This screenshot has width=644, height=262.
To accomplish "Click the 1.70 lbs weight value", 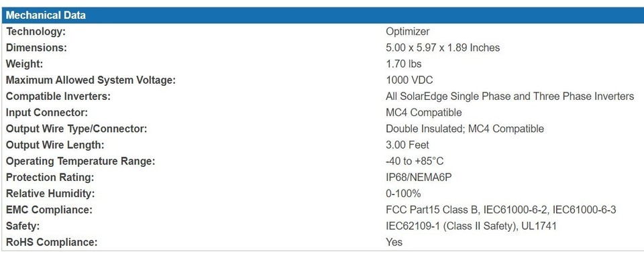I will point(403,64).
